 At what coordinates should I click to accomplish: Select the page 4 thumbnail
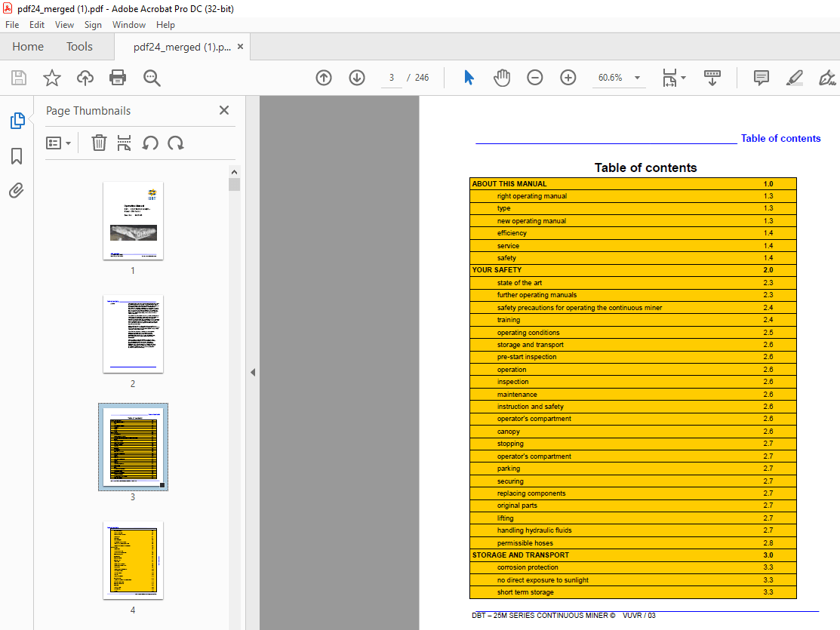tap(133, 561)
